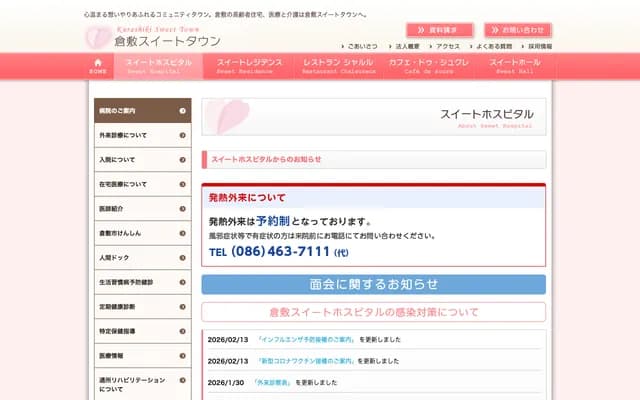Open 倉敷スイートホスピタルの感染対策について banner
Screen dimensions: 640x400
(373, 312)
